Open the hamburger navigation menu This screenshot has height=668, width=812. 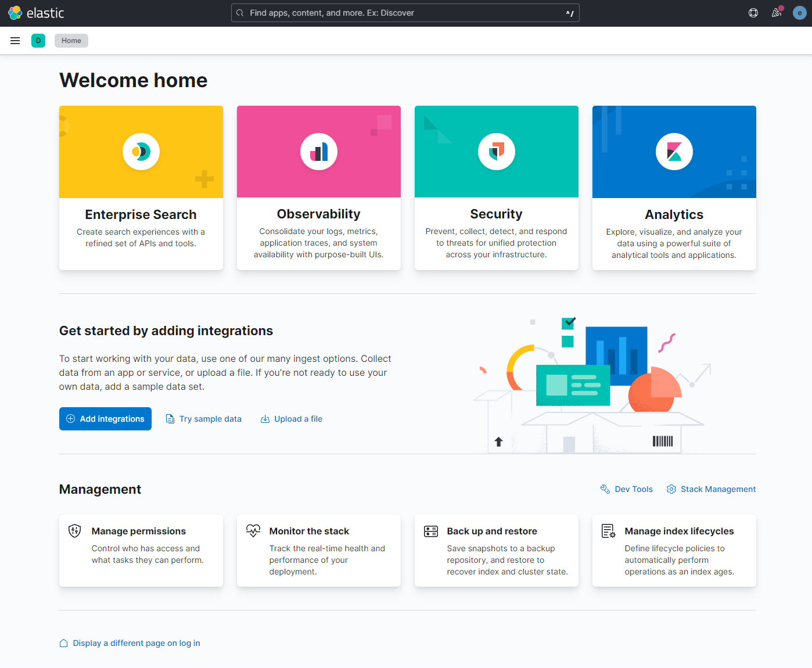(x=15, y=41)
